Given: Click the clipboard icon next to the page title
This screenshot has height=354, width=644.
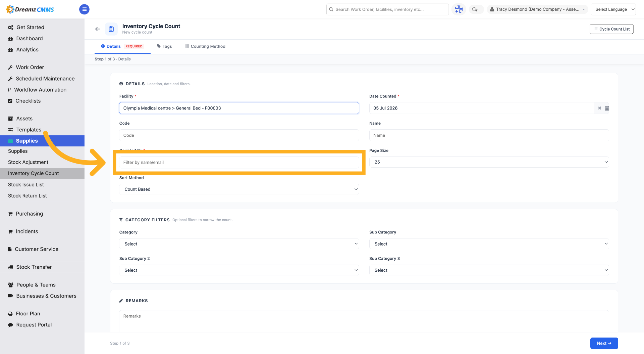Looking at the screenshot, I should 111,29.
